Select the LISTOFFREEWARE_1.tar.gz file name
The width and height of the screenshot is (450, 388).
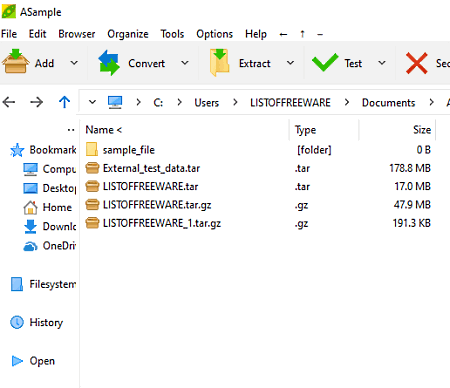(x=162, y=223)
